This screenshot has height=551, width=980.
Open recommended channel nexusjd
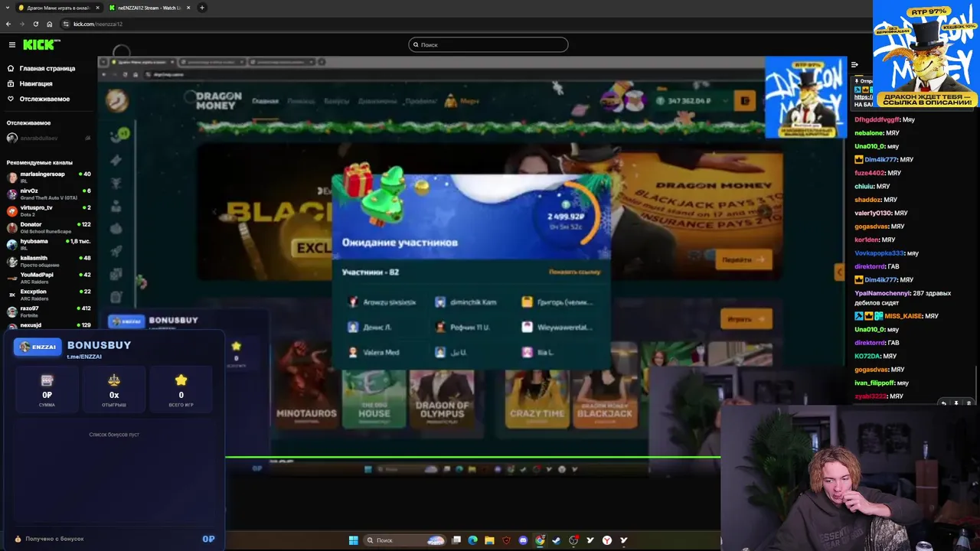click(x=48, y=326)
